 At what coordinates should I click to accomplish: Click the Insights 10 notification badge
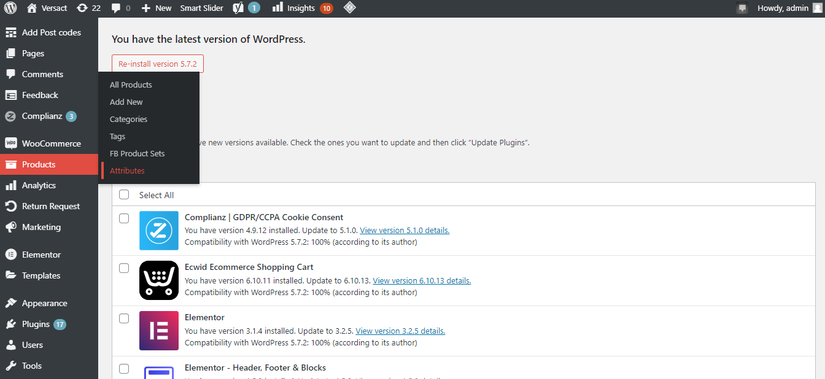point(326,8)
